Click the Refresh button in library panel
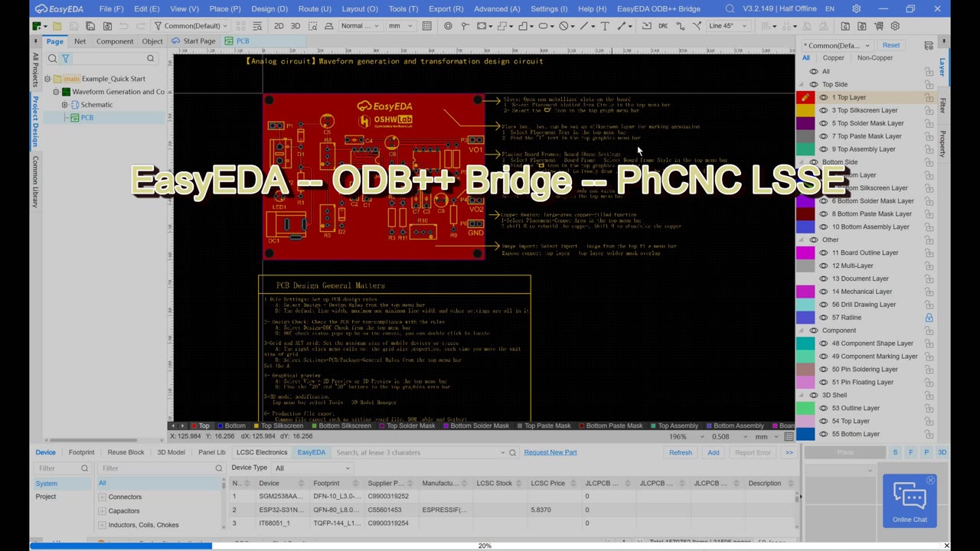This screenshot has height=551, width=980. pos(680,452)
